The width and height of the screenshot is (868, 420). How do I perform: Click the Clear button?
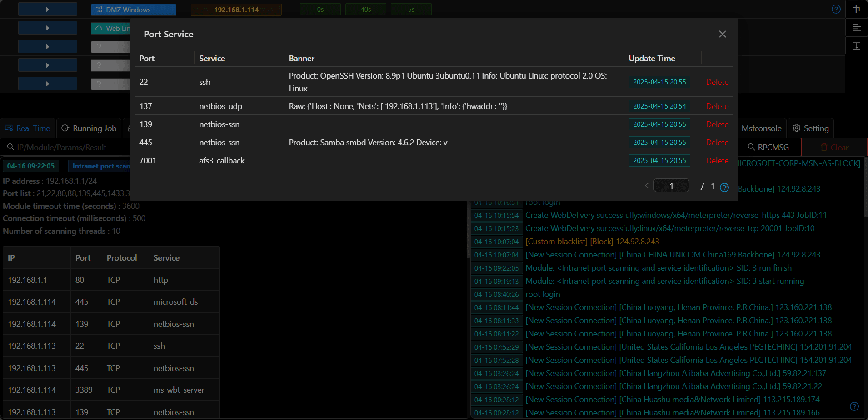834,148
